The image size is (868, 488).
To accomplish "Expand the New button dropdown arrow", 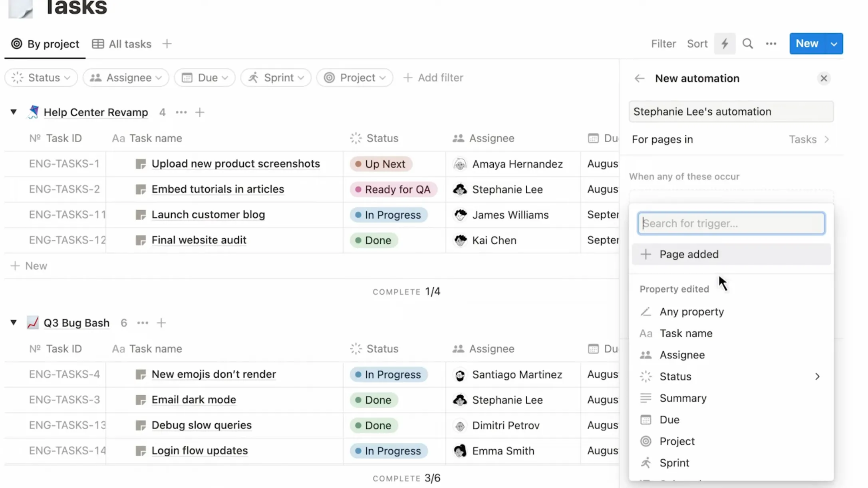I will click(834, 44).
